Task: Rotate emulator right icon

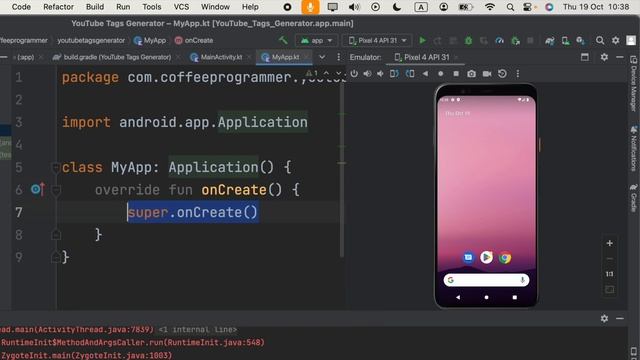Action: tap(410, 73)
